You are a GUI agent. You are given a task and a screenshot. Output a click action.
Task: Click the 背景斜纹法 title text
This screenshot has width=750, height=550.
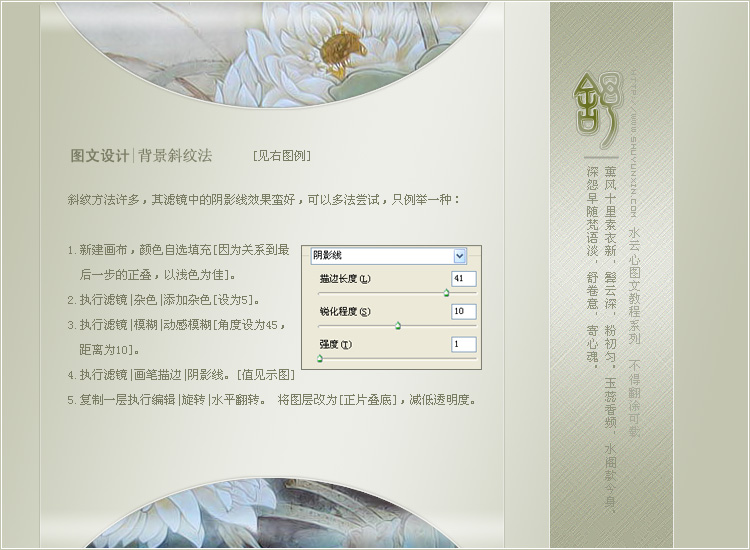tap(175, 156)
